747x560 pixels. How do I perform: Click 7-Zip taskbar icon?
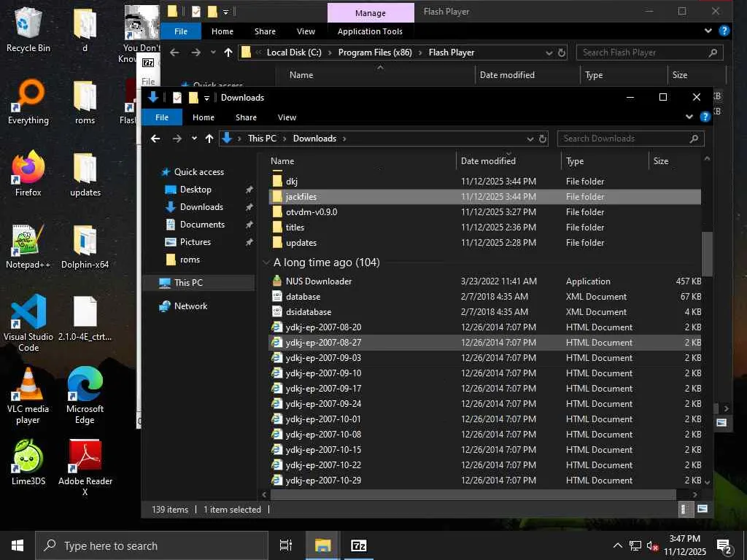coord(358,545)
